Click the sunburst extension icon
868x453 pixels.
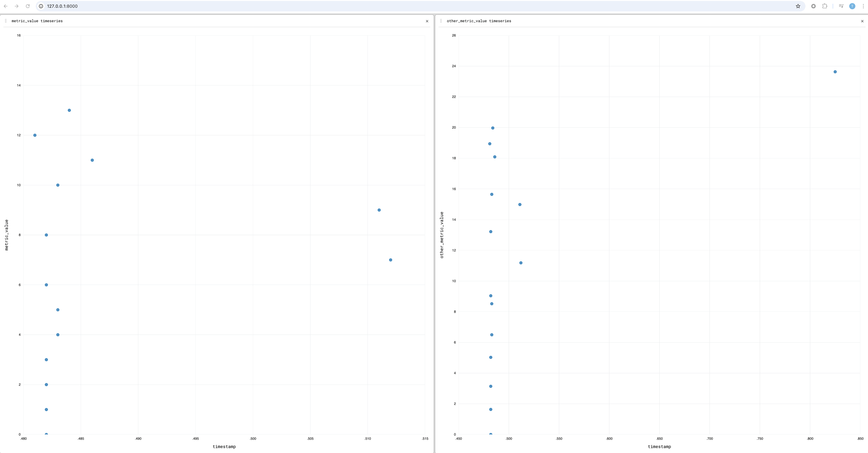pos(813,6)
